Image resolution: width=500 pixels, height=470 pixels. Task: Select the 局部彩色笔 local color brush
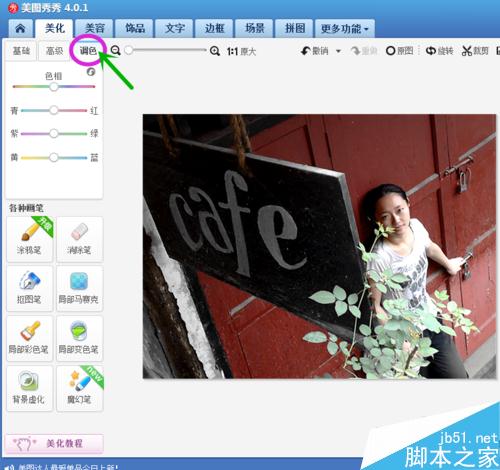coord(30,338)
